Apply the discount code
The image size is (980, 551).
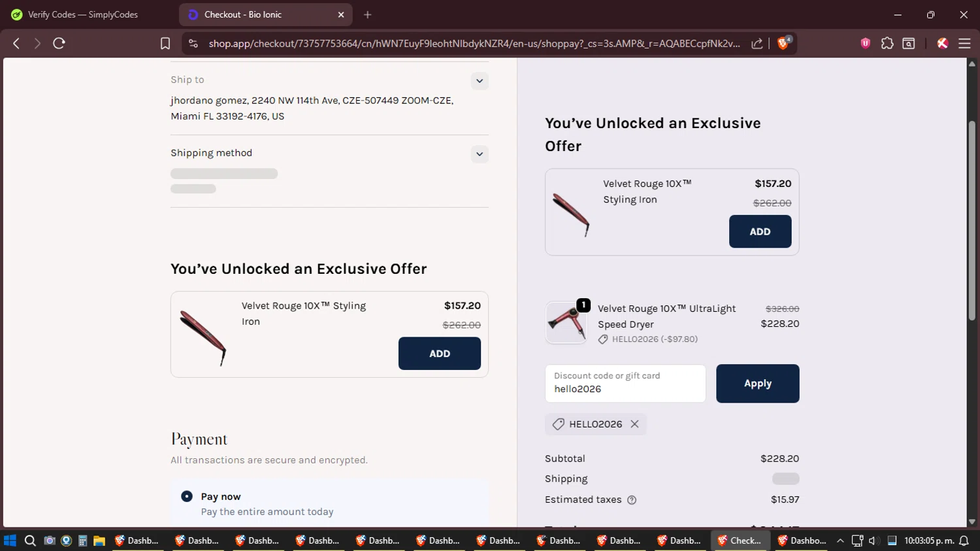point(757,384)
